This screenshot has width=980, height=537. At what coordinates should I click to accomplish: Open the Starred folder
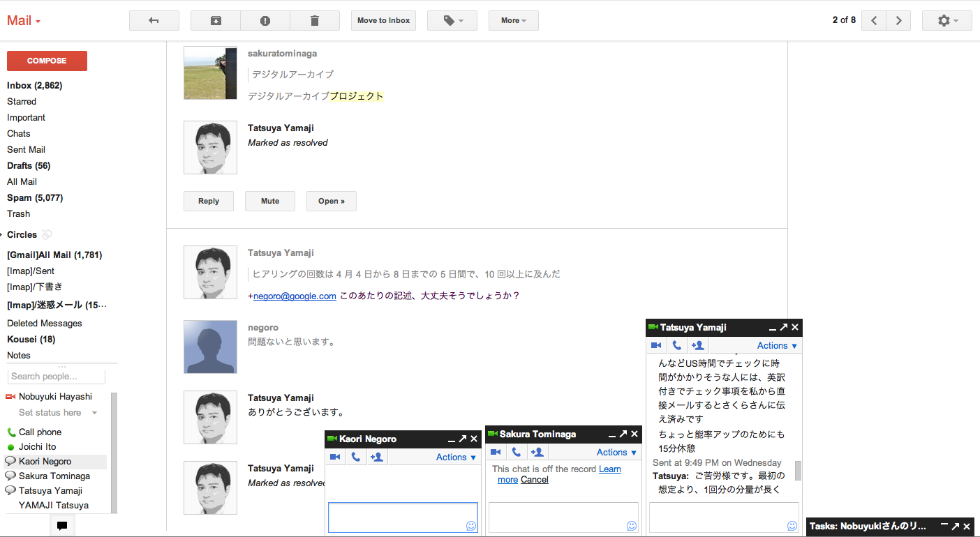[22, 101]
